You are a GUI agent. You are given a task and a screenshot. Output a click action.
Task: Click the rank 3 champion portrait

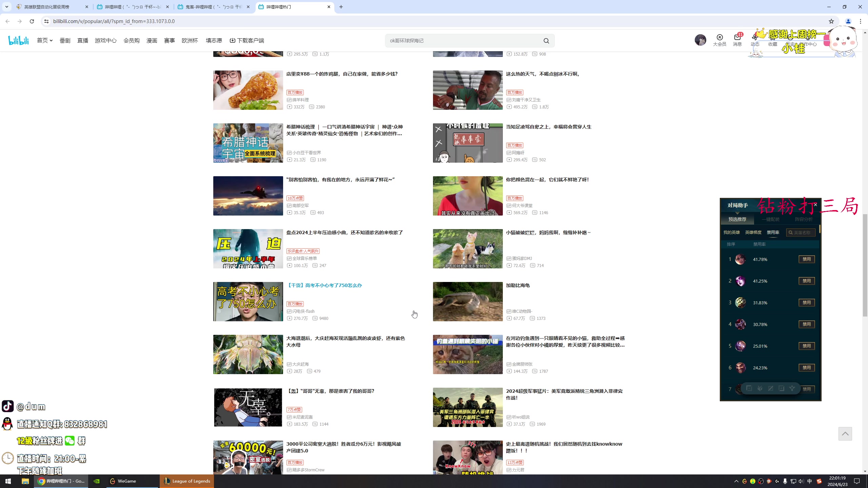pos(741,303)
